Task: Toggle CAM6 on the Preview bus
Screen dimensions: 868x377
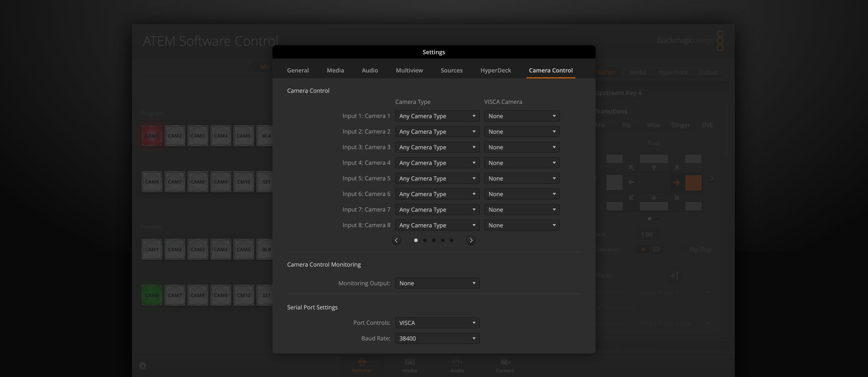Action: (x=152, y=295)
